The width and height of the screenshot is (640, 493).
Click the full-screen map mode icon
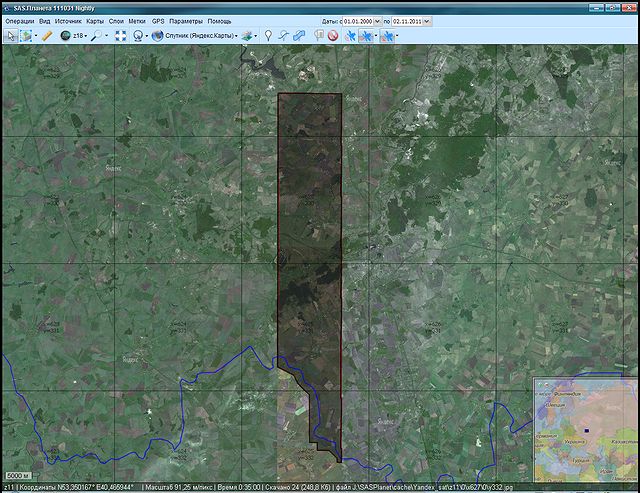[x=120, y=35]
